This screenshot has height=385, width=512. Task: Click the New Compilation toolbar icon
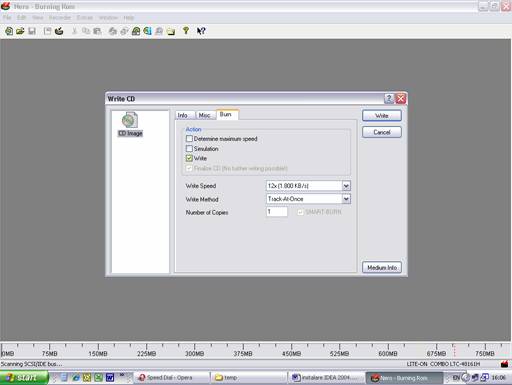point(9,31)
